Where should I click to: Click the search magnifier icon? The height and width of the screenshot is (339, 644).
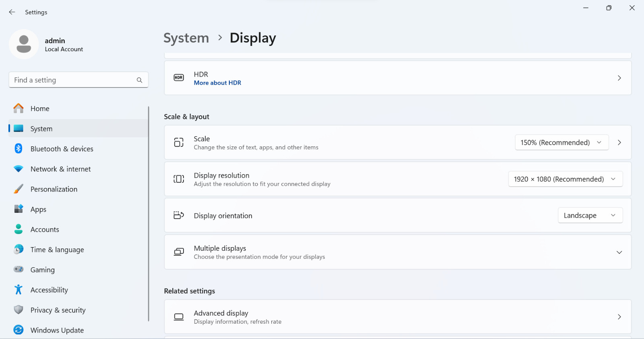(139, 80)
